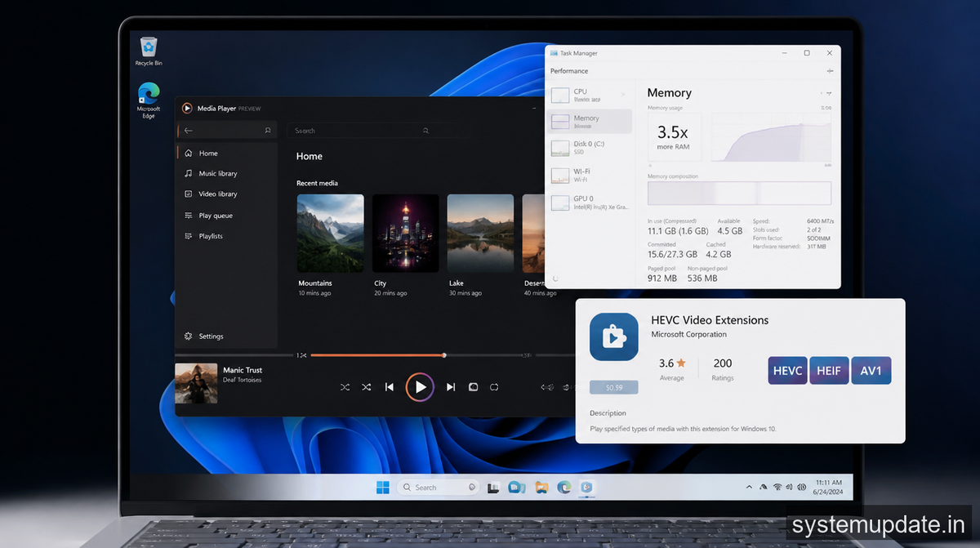980x548 pixels.
Task: Open Video library in the sidebar
Action: tap(226, 194)
